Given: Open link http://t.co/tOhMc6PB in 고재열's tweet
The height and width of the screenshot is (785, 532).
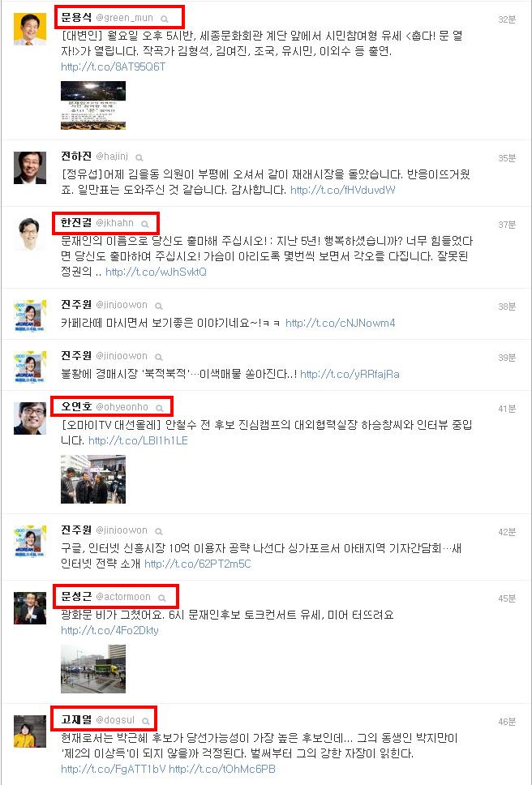Looking at the screenshot, I should [x=222, y=769].
